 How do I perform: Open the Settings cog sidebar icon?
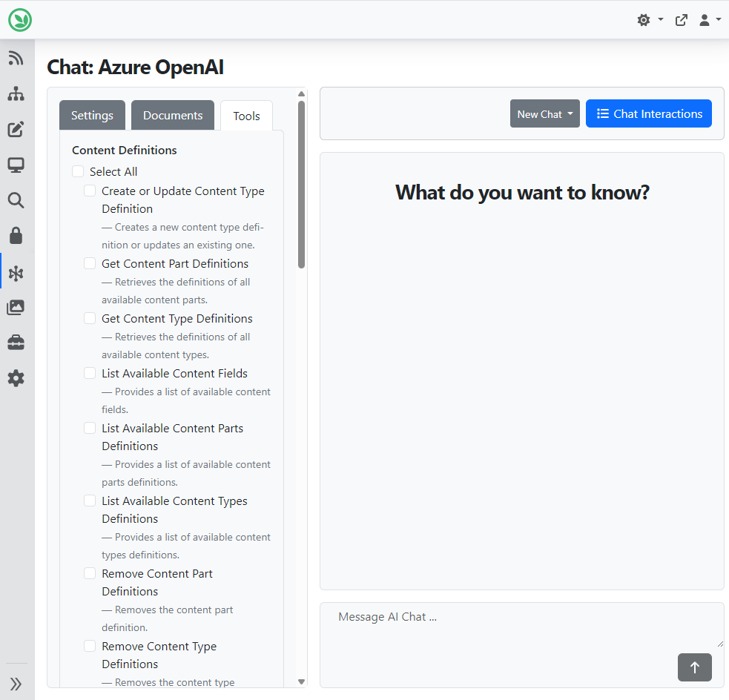pyautogui.click(x=16, y=378)
